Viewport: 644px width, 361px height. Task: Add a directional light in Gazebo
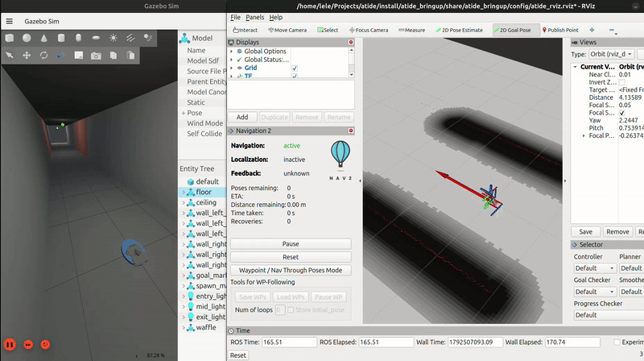[130, 38]
